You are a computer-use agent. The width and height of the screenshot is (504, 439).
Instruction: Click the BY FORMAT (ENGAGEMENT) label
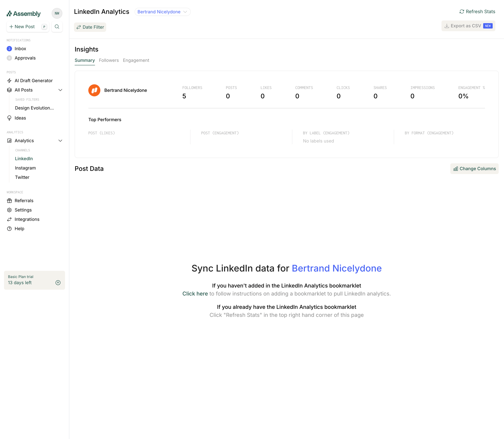click(x=429, y=133)
